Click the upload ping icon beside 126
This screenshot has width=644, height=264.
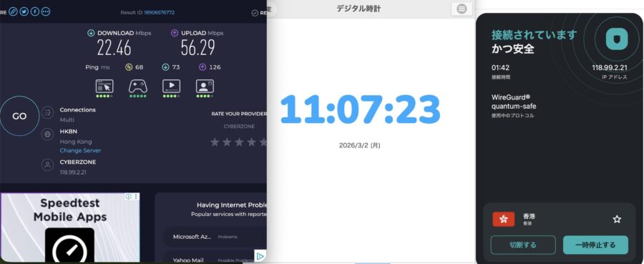click(203, 67)
